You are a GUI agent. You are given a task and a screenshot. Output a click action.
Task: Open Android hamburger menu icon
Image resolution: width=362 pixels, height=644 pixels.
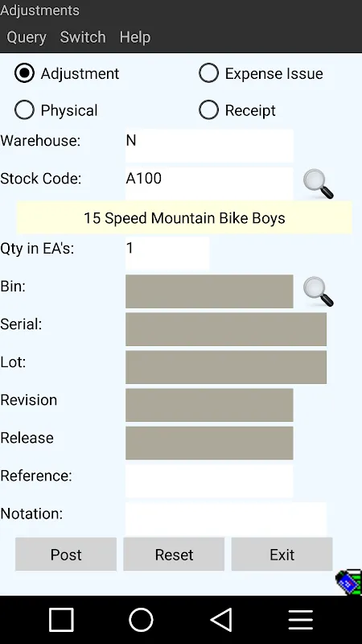point(300,619)
